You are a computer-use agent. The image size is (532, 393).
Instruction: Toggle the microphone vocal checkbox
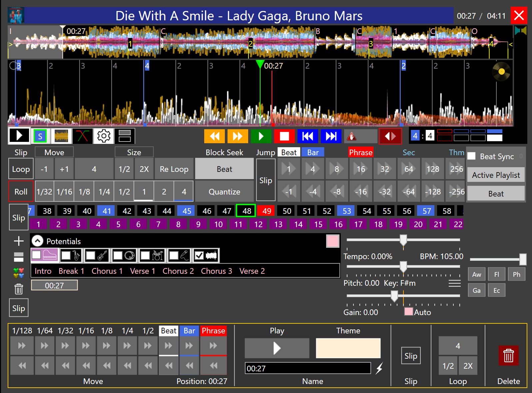coord(174,255)
